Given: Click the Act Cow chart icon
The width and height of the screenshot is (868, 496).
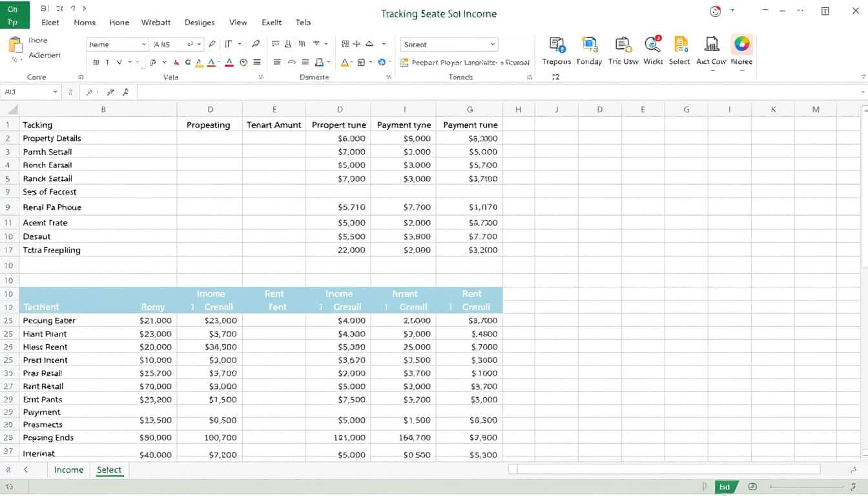Looking at the screenshot, I should pyautogui.click(x=712, y=44).
